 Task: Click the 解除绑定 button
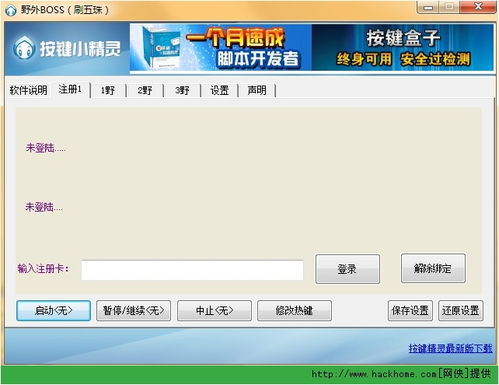point(433,268)
